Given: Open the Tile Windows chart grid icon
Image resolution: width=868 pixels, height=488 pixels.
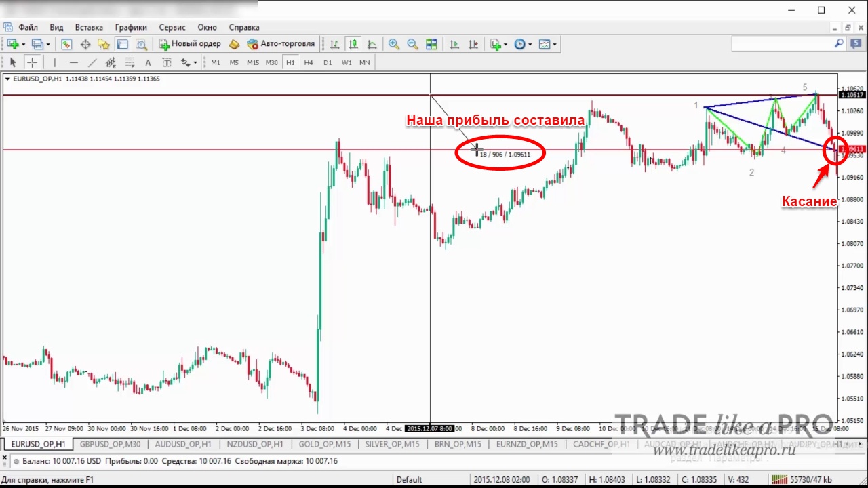Looking at the screenshot, I should pos(431,44).
